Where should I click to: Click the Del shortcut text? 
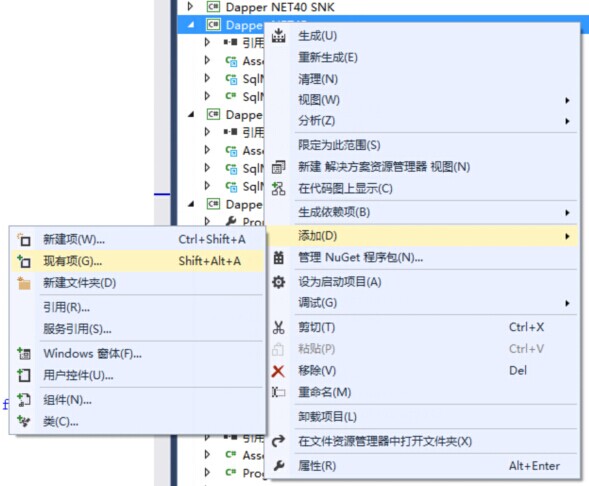(x=518, y=371)
